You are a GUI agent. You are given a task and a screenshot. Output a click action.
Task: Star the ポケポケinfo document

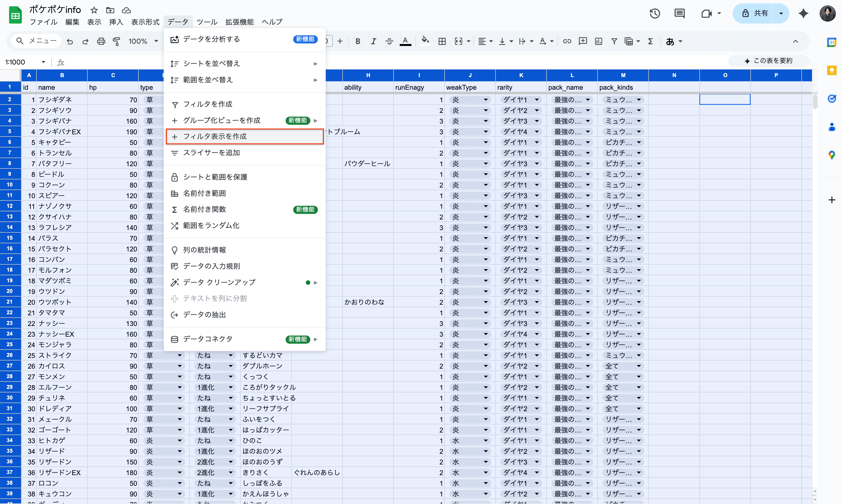pyautogui.click(x=94, y=10)
